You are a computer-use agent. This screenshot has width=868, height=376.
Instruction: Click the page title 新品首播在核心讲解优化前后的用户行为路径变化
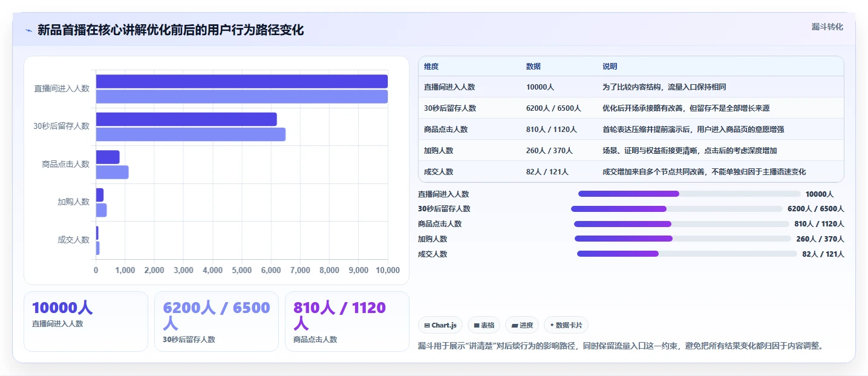(171, 30)
